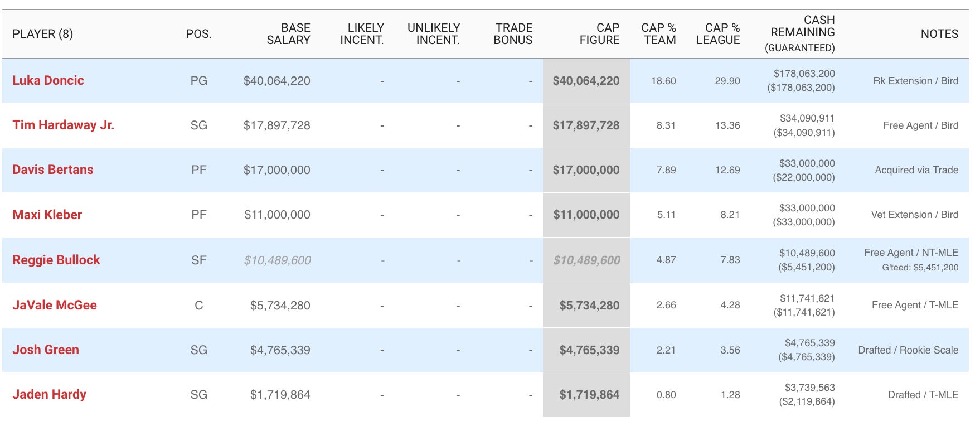Click the Tim Hardaway Jr. link
This screenshot has width=980, height=426.
tap(63, 125)
